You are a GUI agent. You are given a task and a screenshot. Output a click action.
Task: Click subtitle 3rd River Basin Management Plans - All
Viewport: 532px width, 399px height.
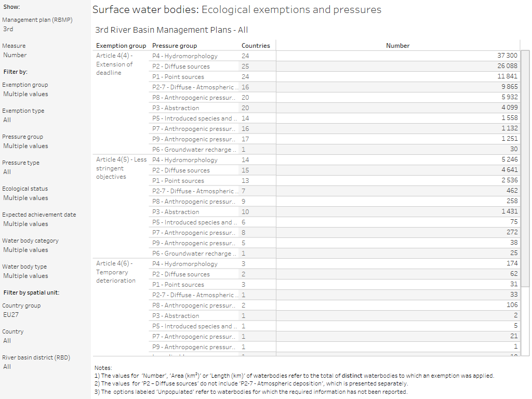coord(171,30)
